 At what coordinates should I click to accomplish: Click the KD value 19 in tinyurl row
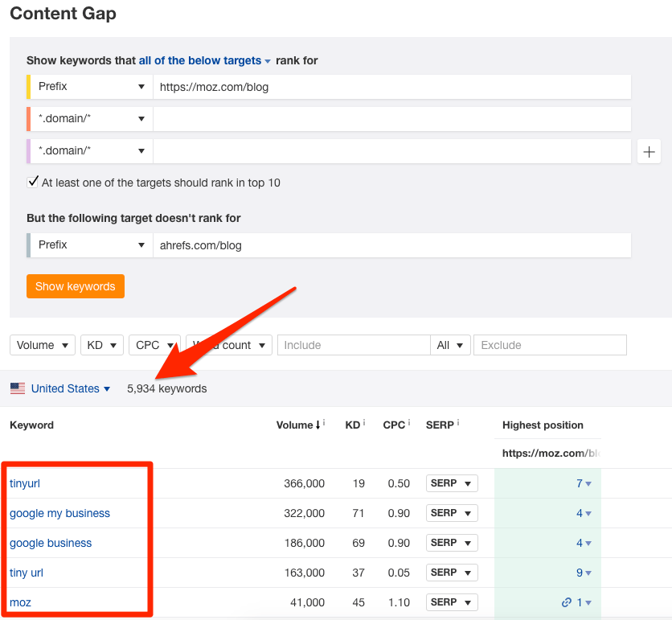(x=359, y=483)
